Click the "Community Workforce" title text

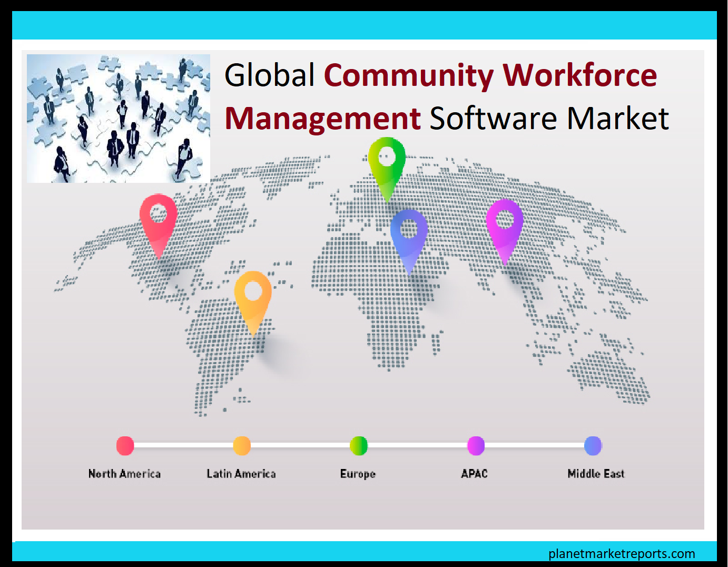(490, 75)
